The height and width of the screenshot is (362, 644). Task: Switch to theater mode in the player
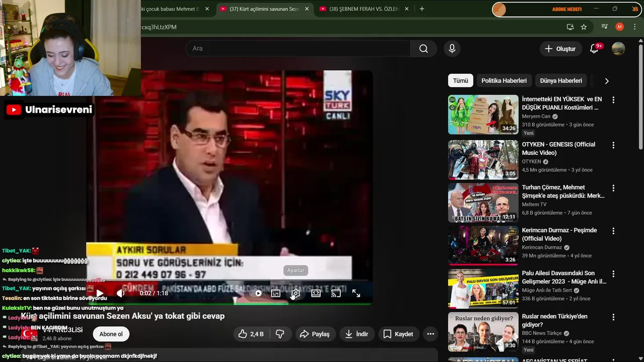(316, 293)
